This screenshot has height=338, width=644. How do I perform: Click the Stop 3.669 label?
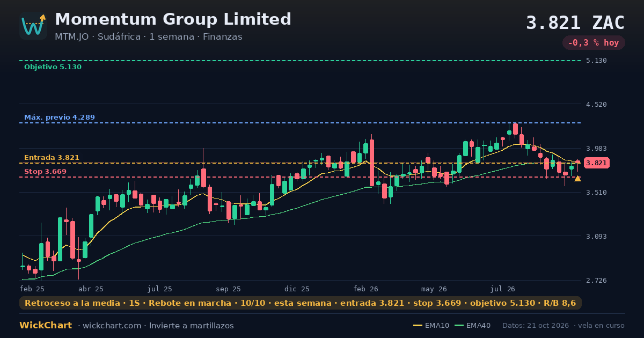45,172
